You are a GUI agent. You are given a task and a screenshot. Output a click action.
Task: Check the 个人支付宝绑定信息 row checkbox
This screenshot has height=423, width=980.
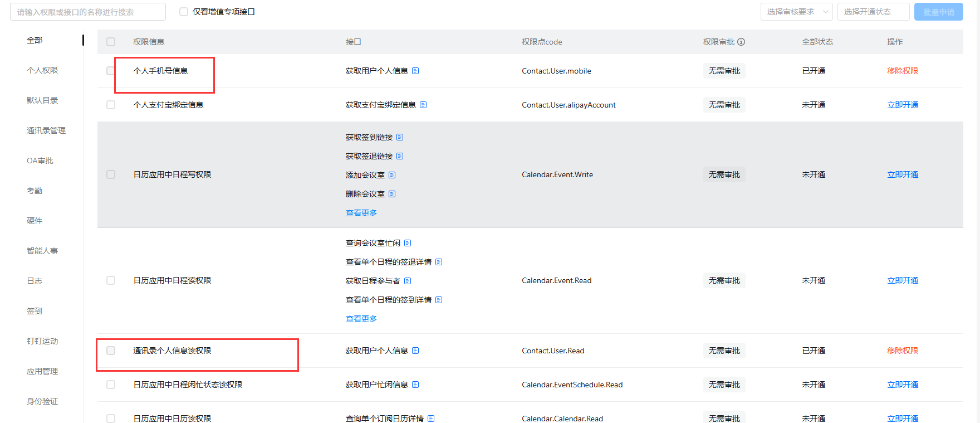click(111, 105)
